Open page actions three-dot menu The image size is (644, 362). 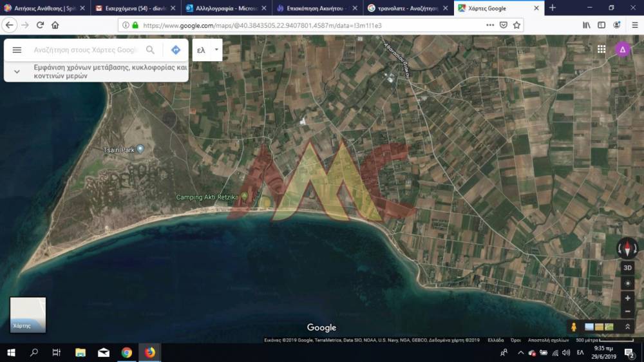[x=490, y=25]
